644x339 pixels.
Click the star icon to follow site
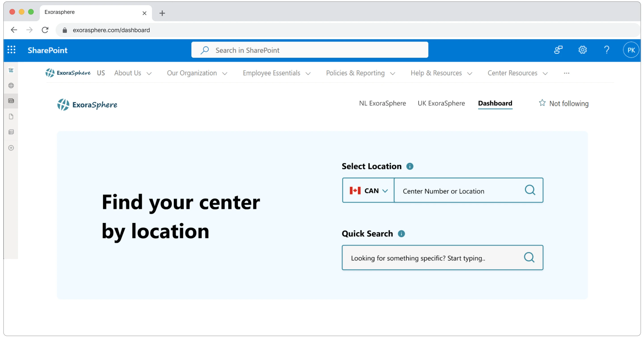click(x=542, y=103)
